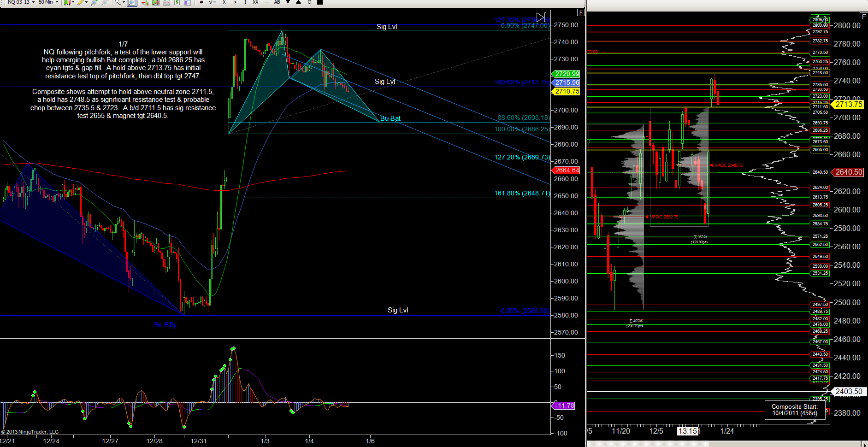Click the zoom in magnifier icon
Image resolution: width=868 pixels, height=447 pixels.
pos(94,2)
